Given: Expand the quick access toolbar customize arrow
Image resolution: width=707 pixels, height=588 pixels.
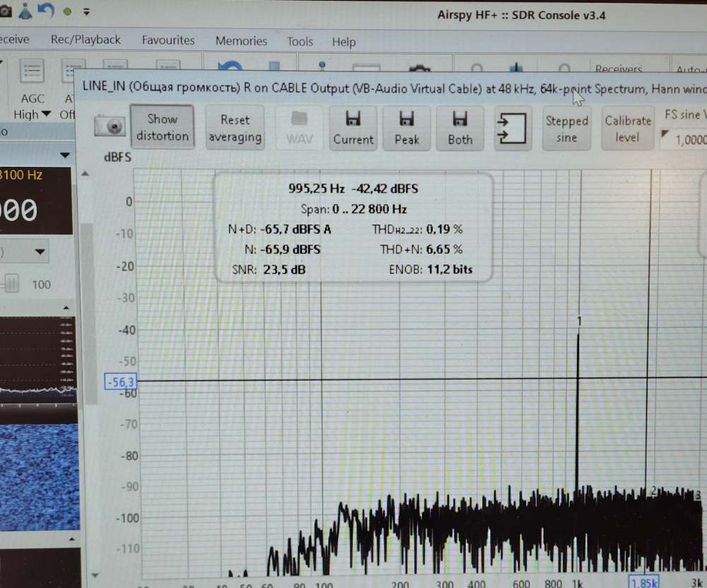Looking at the screenshot, I should click(x=86, y=12).
